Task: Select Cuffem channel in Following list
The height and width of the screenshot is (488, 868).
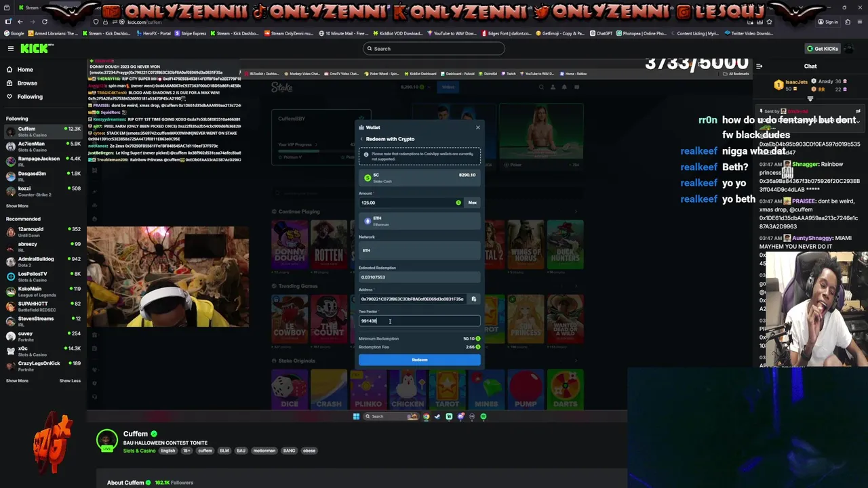Action: (43, 131)
